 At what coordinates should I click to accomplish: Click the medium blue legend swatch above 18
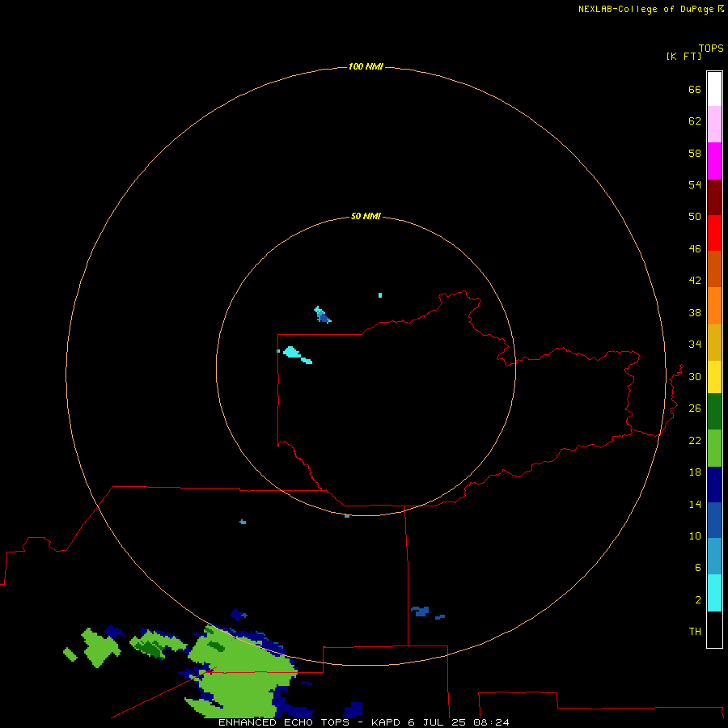(714, 520)
